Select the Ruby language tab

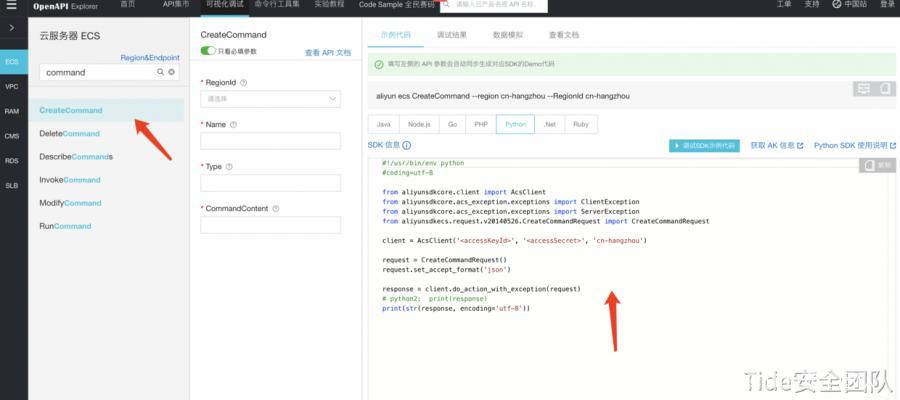pos(581,124)
